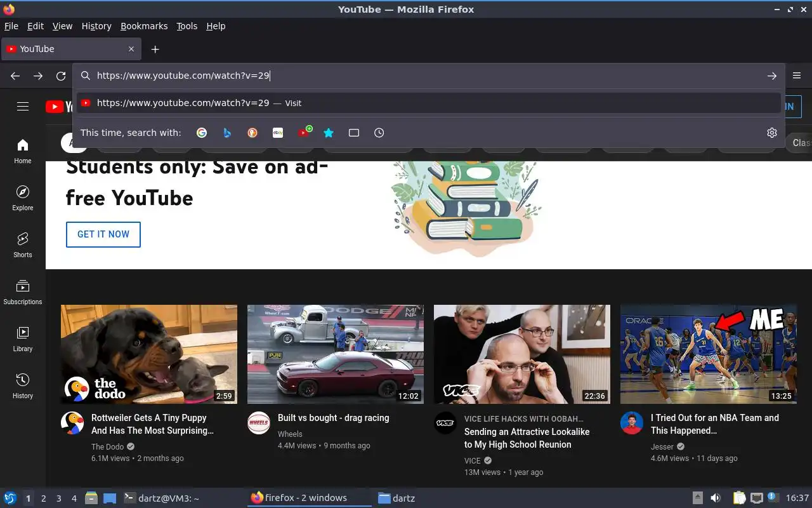Open the Firefox hamburger application menu

797,76
